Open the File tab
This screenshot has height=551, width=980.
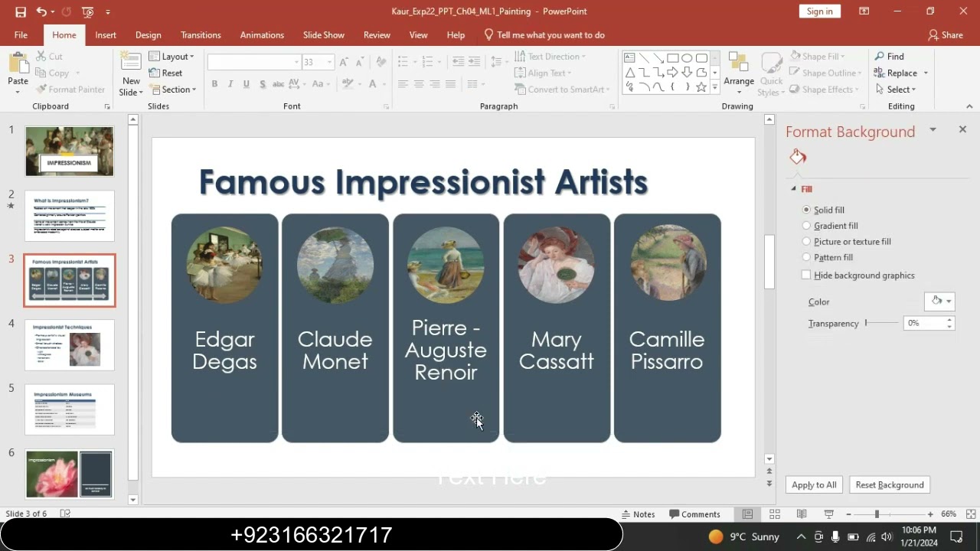pos(21,35)
